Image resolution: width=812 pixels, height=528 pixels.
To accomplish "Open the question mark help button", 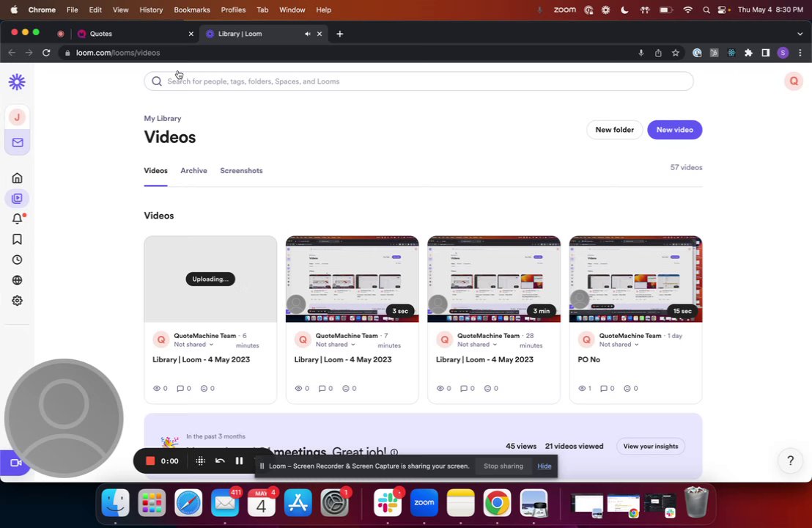I will [x=790, y=460].
